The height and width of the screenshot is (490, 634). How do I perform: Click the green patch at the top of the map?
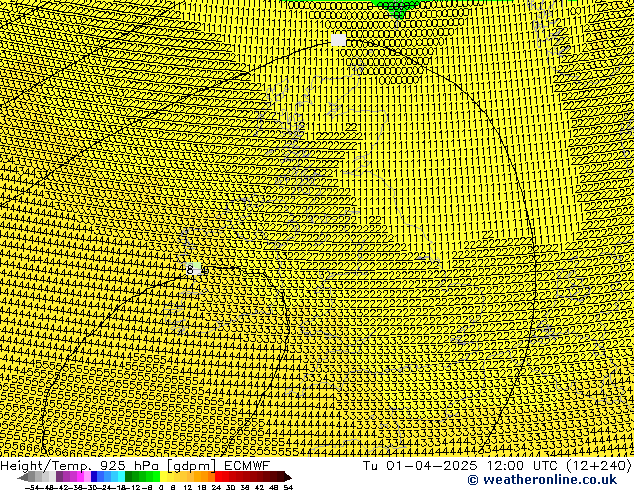click(397, 7)
